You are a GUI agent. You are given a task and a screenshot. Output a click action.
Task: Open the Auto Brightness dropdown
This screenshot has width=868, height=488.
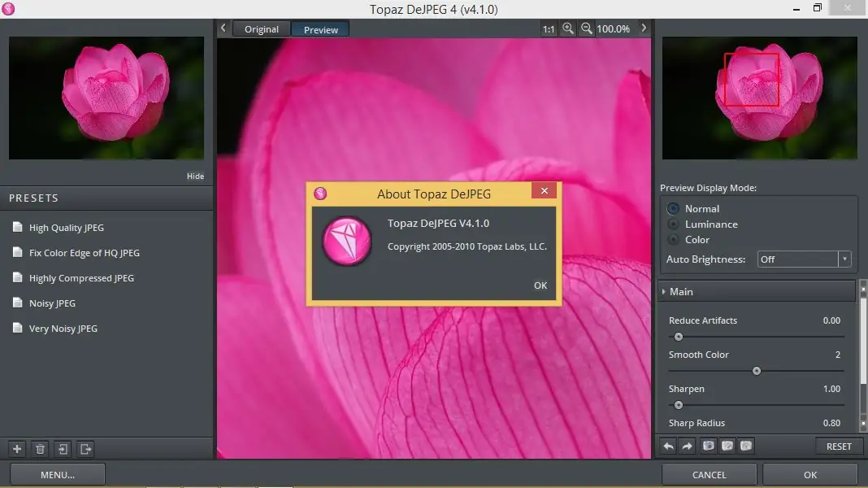pyautogui.click(x=803, y=259)
